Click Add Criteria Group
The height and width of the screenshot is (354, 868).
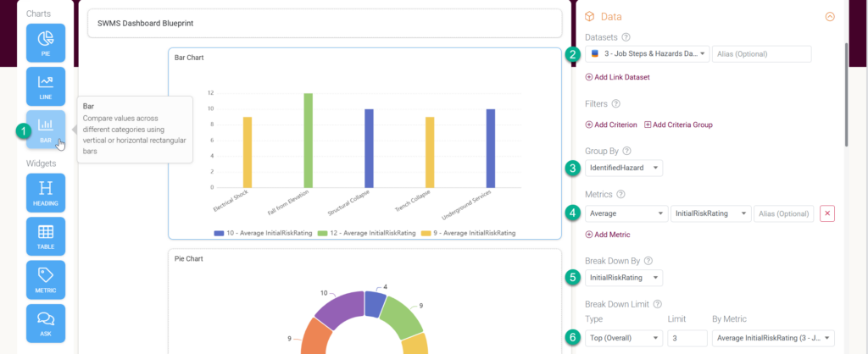point(678,125)
